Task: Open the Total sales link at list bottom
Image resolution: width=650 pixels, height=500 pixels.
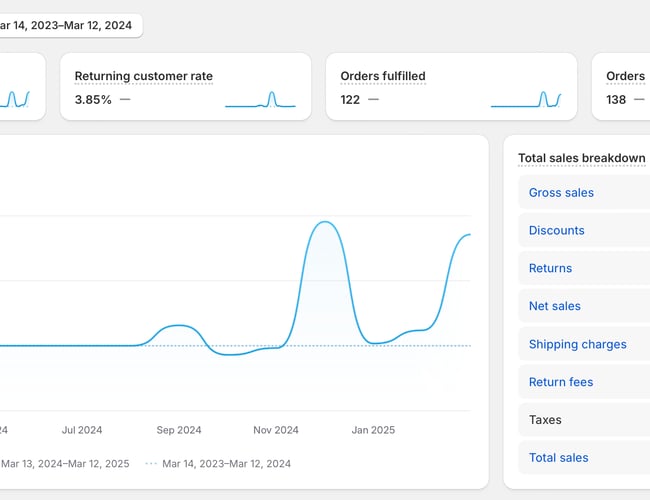Action: (558, 458)
